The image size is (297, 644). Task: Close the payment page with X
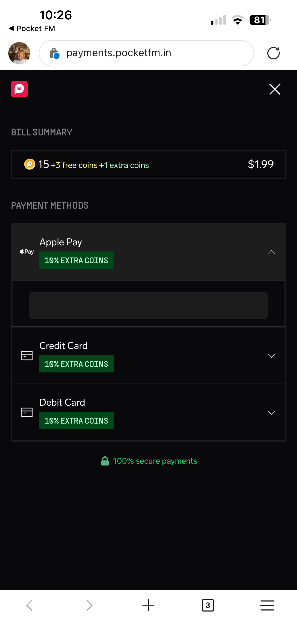click(x=275, y=89)
